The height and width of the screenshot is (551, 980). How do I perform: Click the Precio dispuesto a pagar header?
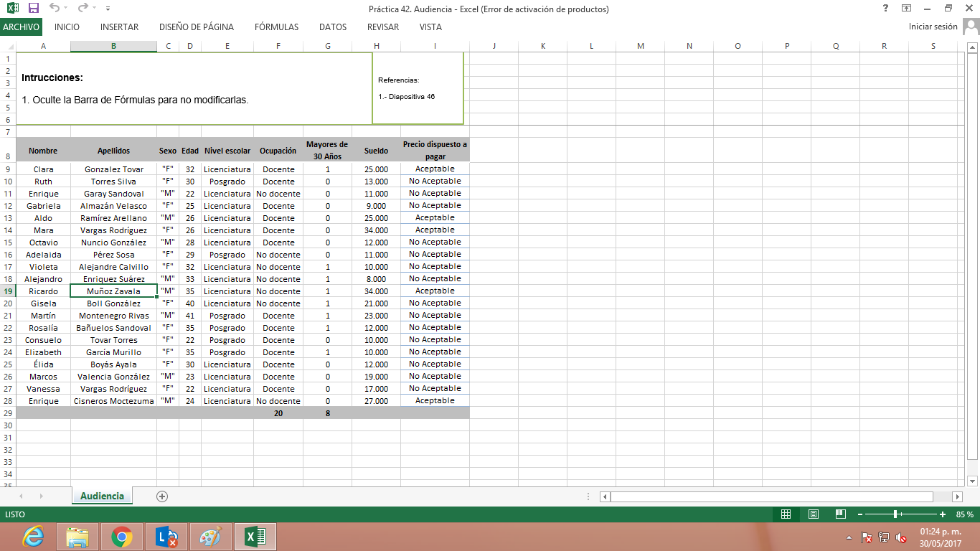pyautogui.click(x=435, y=151)
